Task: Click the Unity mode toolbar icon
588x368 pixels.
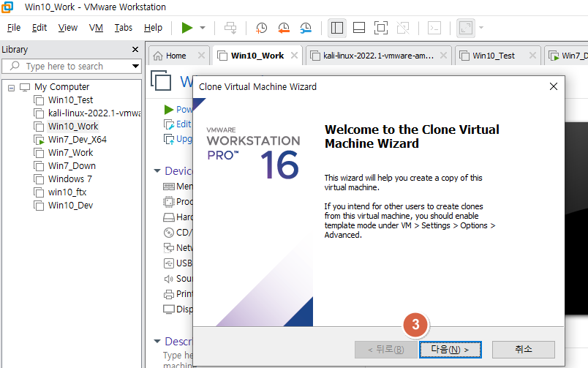Action: [x=403, y=28]
